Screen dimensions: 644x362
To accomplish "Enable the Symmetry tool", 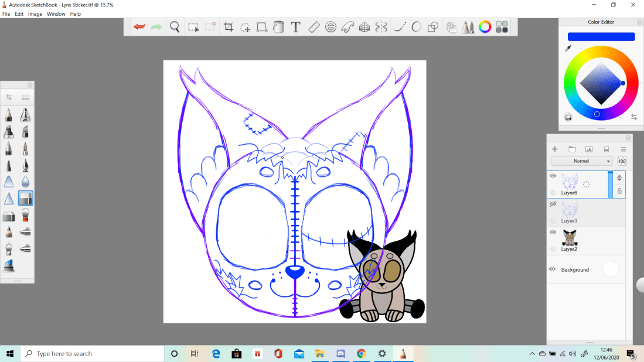I will (x=381, y=27).
